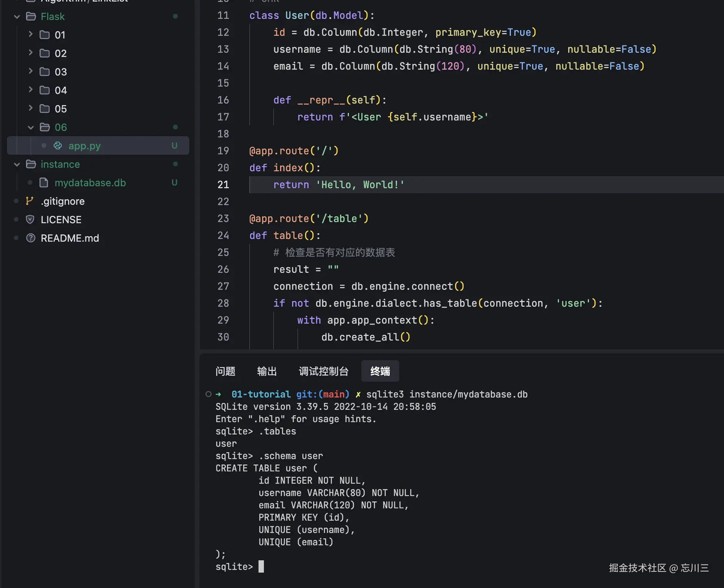
Task: Click line number 21 in the gutter
Action: point(223,185)
